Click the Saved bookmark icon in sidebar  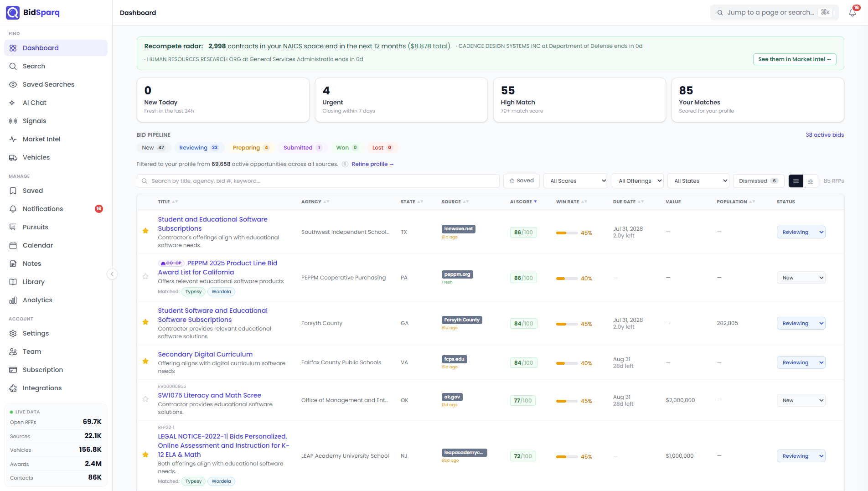tap(13, 191)
